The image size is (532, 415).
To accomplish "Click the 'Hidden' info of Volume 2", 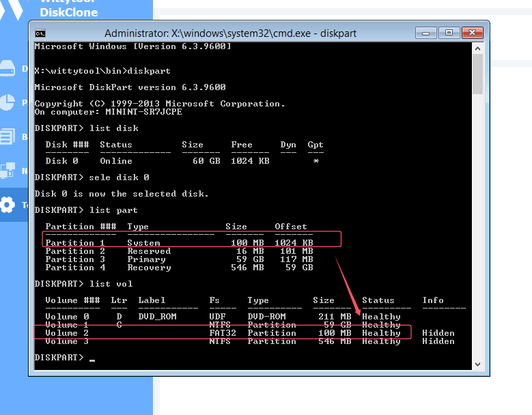I will (x=438, y=333).
